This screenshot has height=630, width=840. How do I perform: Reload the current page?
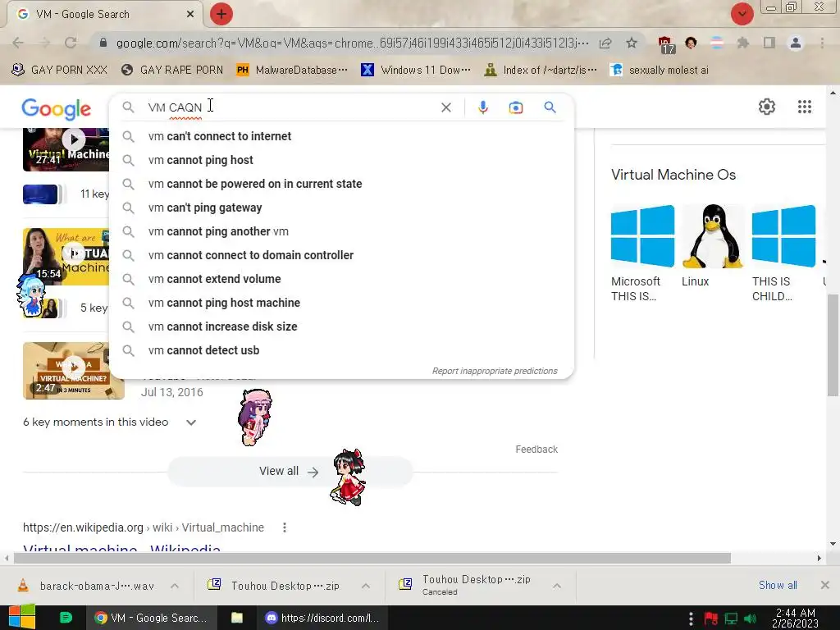[x=71, y=43]
